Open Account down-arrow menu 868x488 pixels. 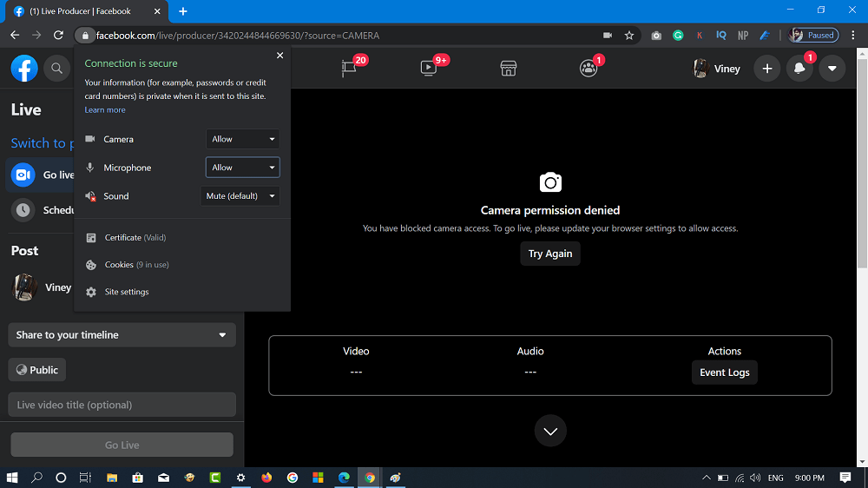832,68
